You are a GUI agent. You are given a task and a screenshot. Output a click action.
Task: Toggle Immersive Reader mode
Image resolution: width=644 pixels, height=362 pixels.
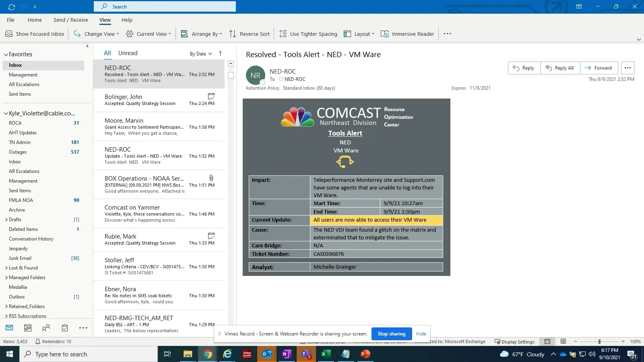click(x=407, y=34)
